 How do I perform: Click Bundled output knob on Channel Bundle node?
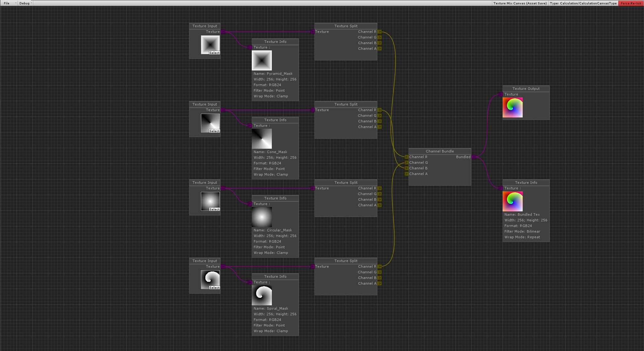[x=474, y=157]
